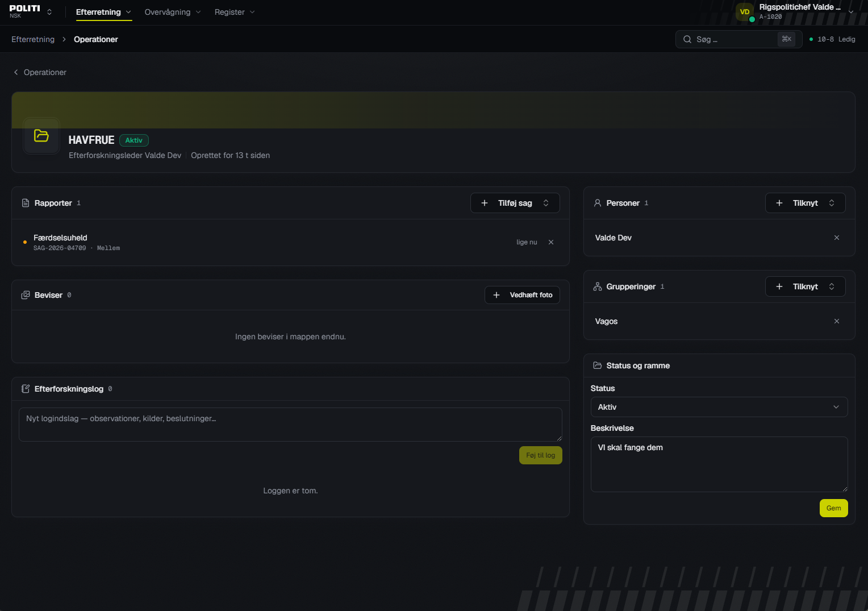Click the Aktiv status badge
Image resolution: width=868 pixels, height=611 pixels.
134,140
